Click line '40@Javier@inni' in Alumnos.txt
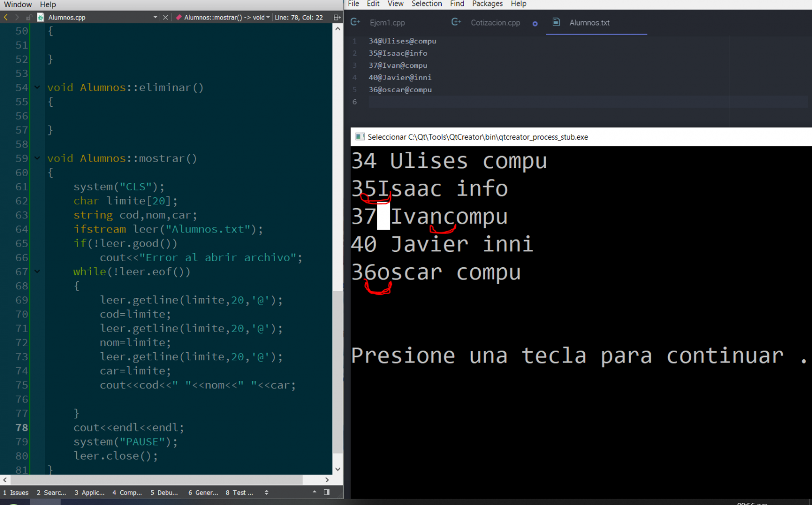This screenshot has height=505, width=812. point(400,77)
